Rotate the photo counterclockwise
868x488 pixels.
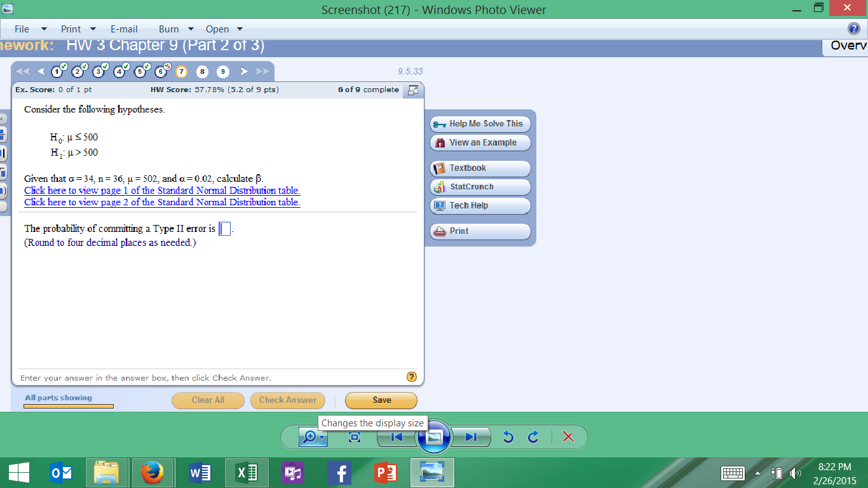tap(508, 437)
